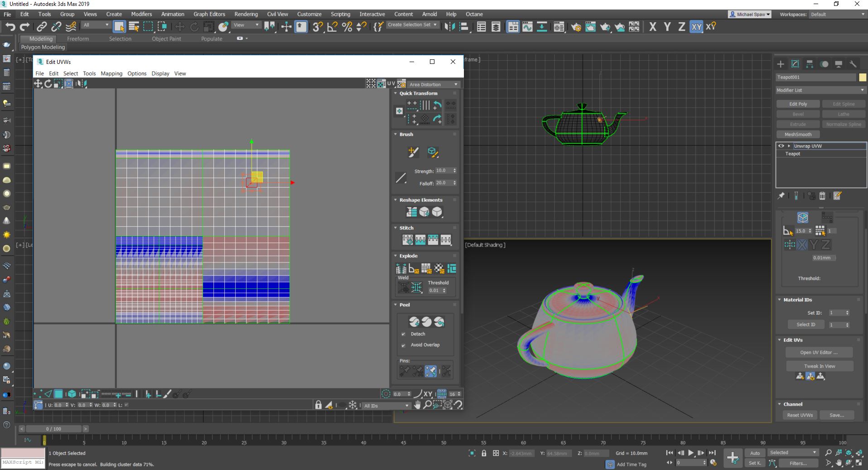
Task: Toggle Unwrap UVW modifier visibility eye
Action: tap(781, 146)
